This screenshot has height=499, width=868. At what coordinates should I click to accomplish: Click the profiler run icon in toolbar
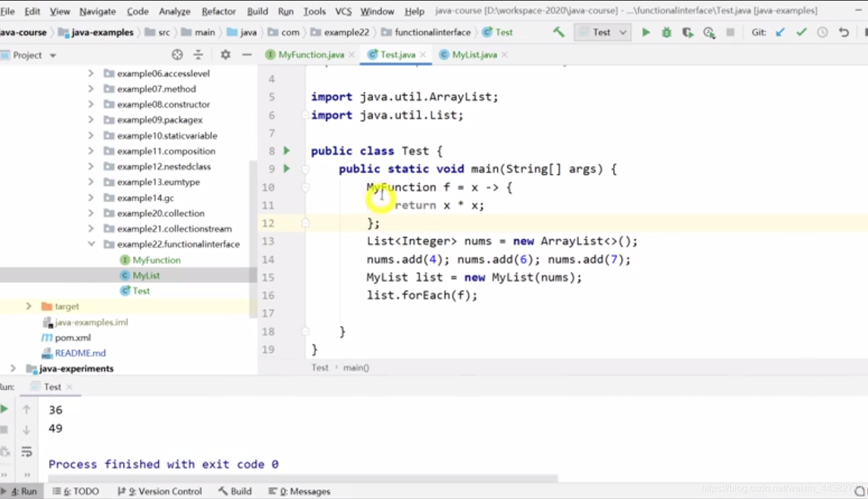709,32
